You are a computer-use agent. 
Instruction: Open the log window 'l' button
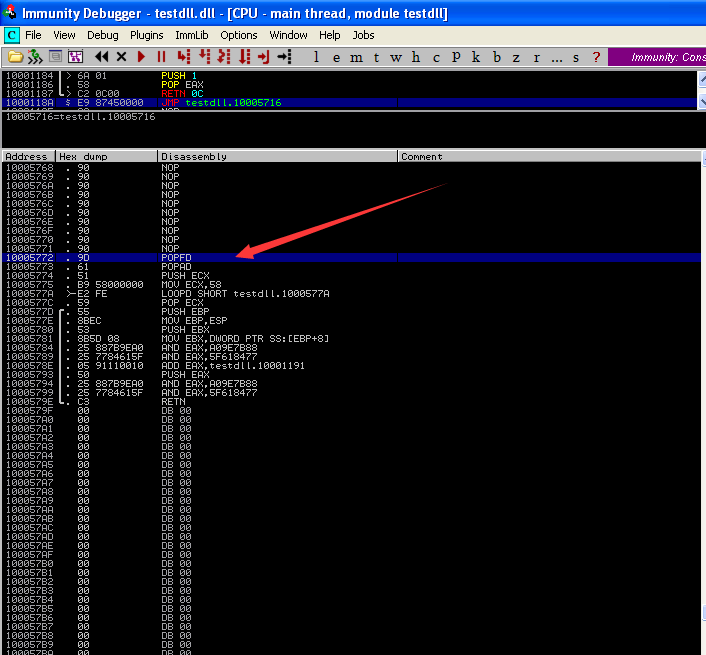coord(317,57)
